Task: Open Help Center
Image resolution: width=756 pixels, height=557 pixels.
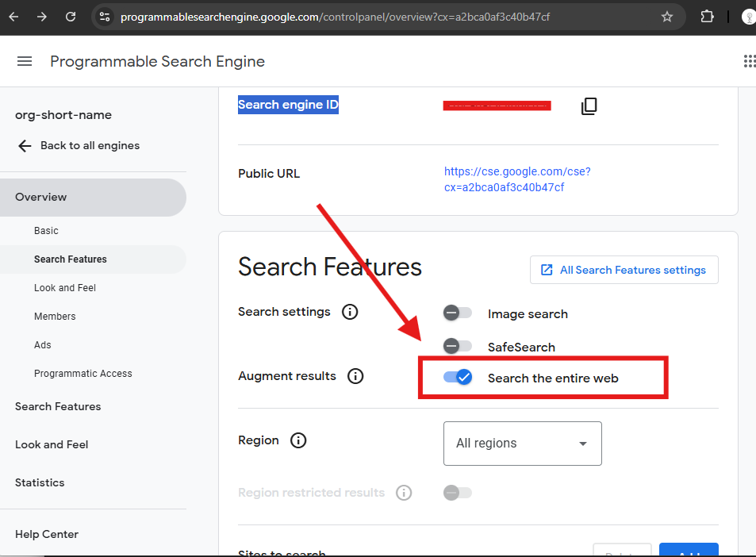Action: point(47,534)
